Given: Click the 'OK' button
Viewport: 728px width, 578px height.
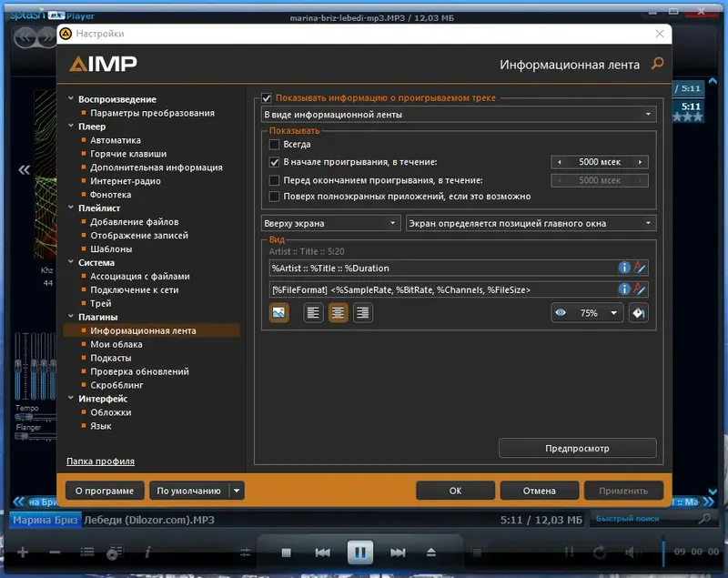Looking at the screenshot, I should (455, 491).
